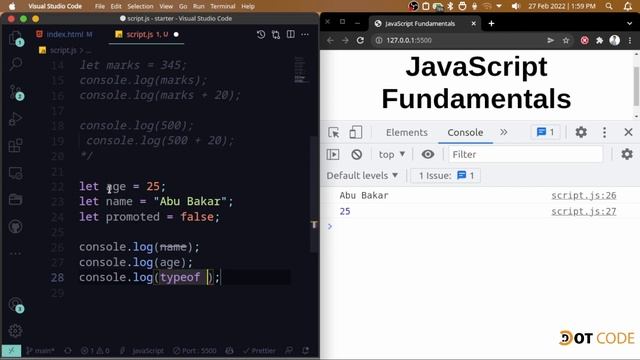Open the Source Control view
640x360 pixels.
pos(16,92)
